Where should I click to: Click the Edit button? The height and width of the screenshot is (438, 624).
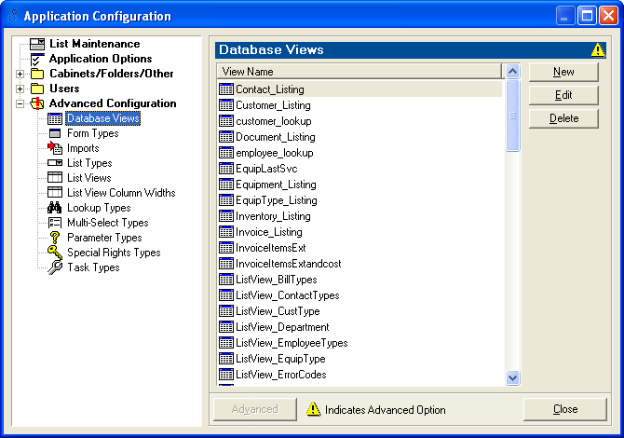564,95
